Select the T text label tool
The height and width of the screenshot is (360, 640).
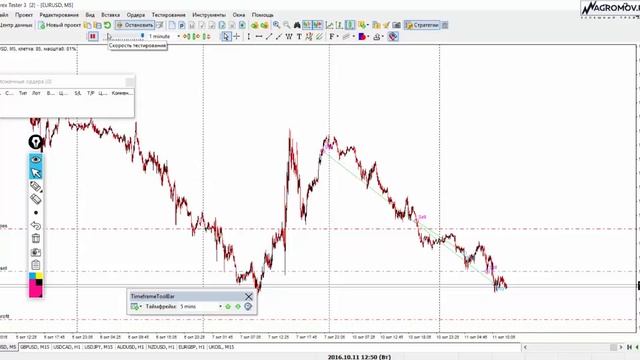point(299,37)
